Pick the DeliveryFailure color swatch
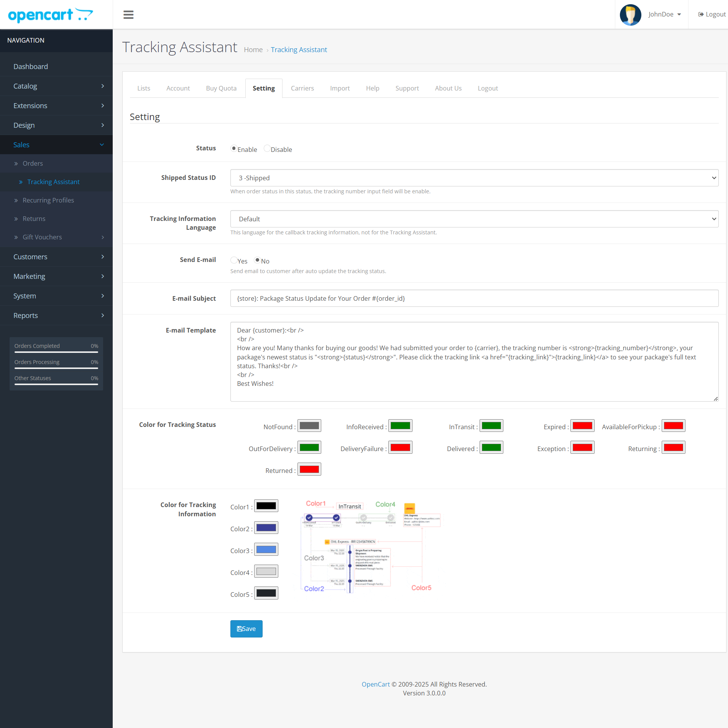This screenshot has width=728, height=728. pos(400,448)
